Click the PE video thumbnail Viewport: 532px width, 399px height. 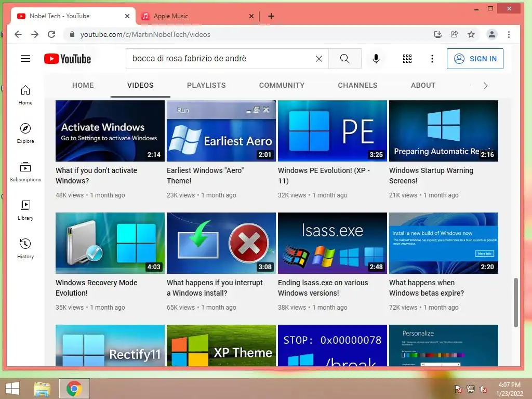pyautogui.click(x=332, y=131)
